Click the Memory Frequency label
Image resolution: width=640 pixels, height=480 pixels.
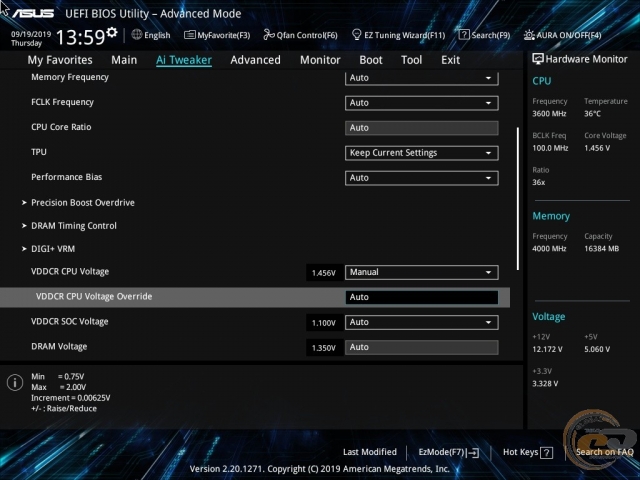coord(70,77)
